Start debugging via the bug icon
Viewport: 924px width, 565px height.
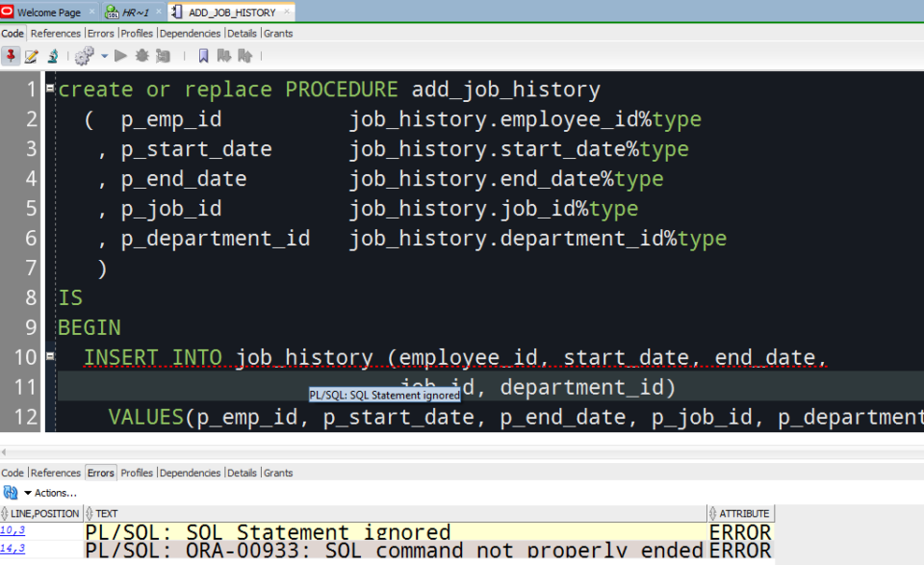[141, 56]
